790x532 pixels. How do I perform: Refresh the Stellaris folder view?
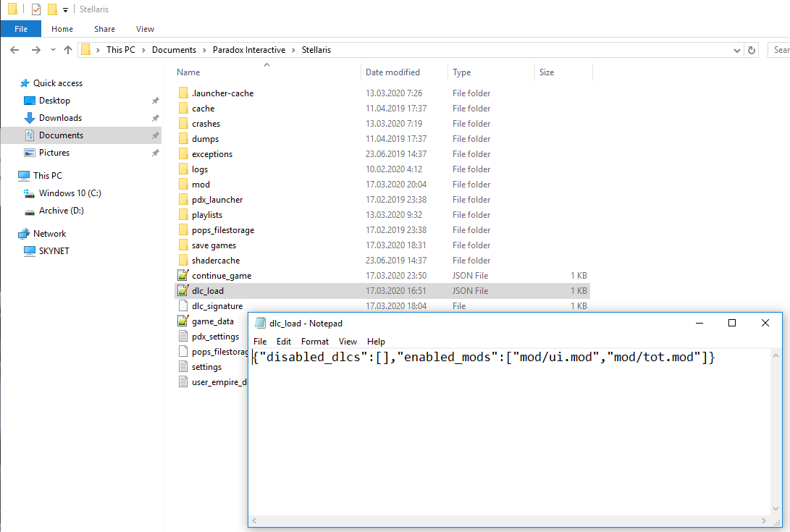click(751, 50)
